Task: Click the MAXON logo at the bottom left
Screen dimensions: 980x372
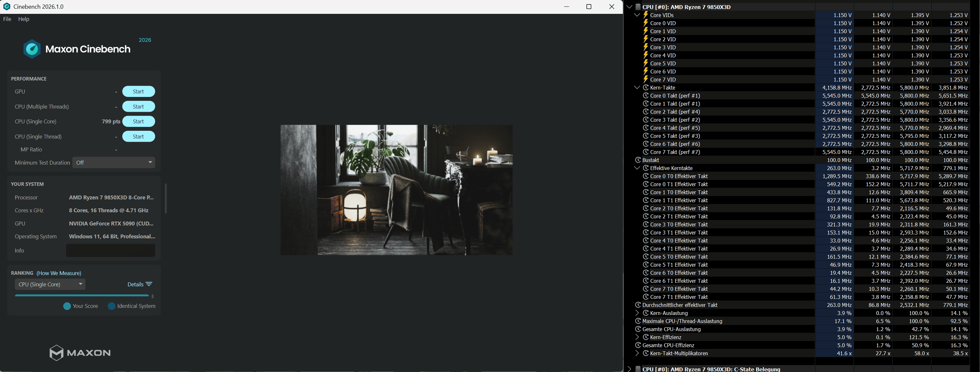Action: pos(80,353)
